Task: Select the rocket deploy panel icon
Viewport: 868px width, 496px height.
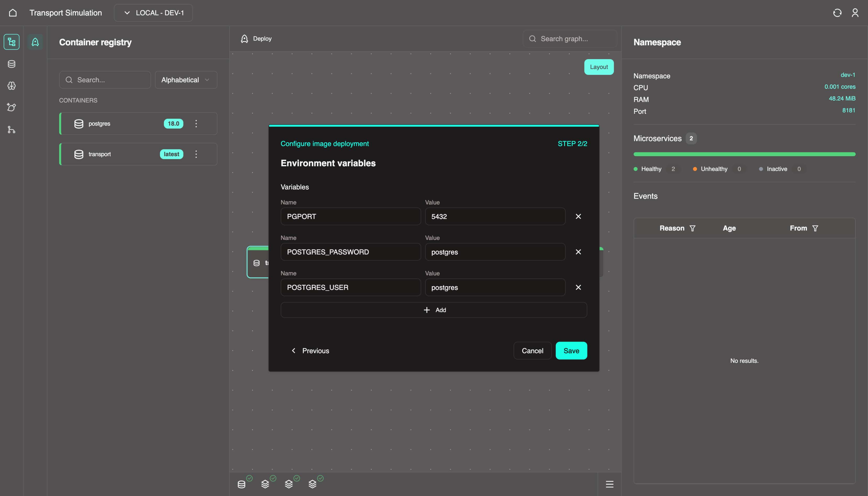Action: coord(35,42)
